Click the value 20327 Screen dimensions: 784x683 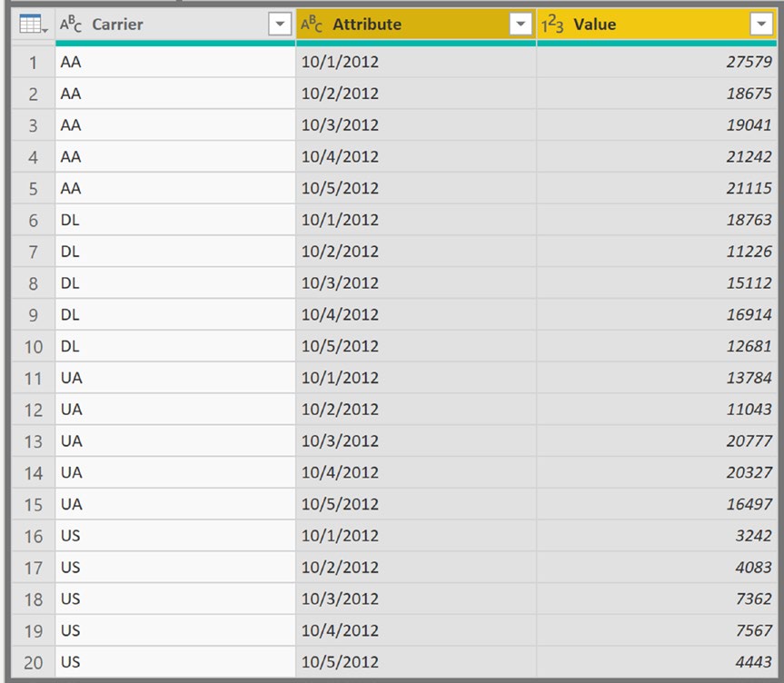657,473
